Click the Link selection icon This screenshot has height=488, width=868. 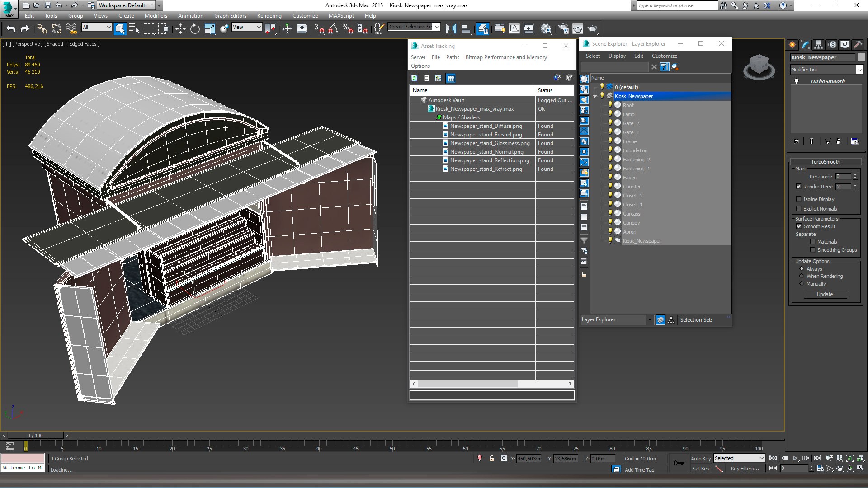coord(42,29)
